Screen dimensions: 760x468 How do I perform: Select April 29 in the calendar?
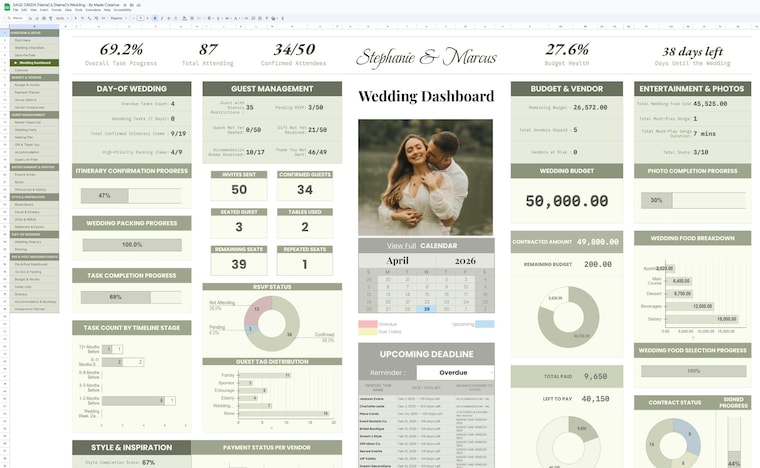pos(427,309)
